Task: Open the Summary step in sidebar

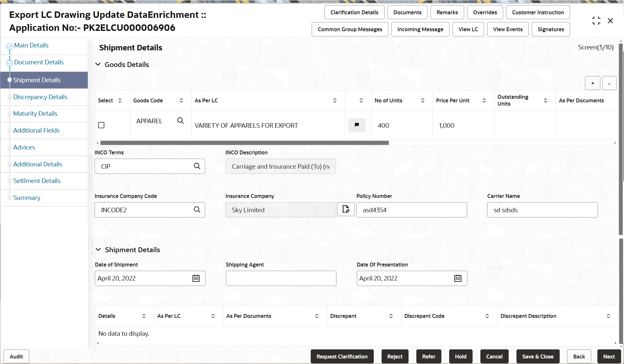Action: click(27, 198)
